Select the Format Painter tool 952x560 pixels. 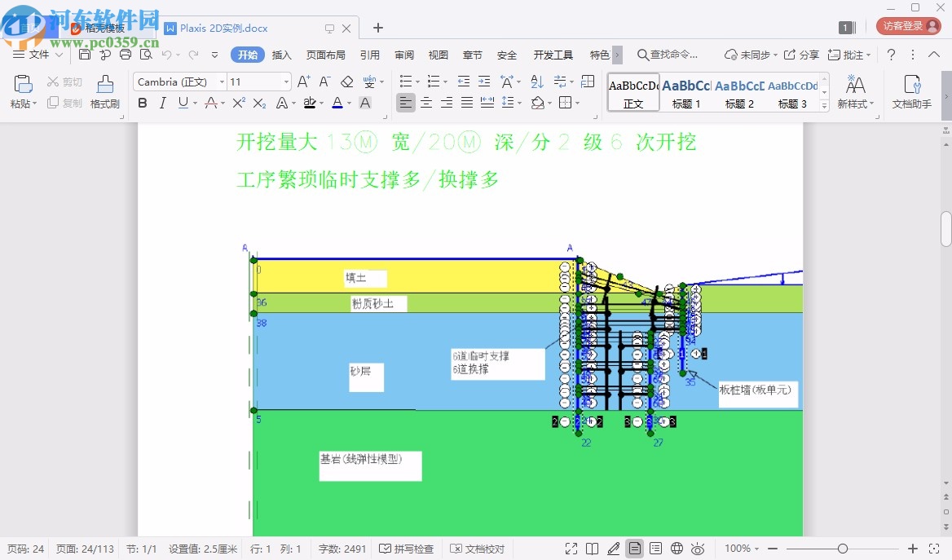pos(104,92)
